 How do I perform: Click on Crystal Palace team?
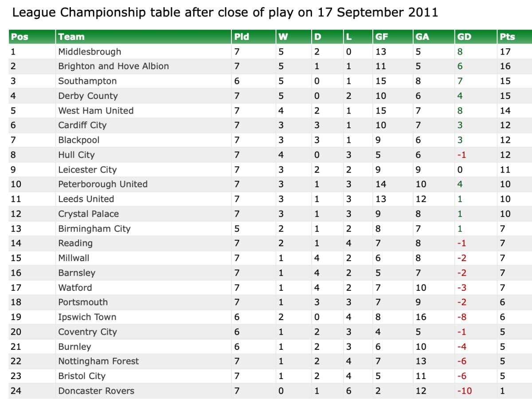(x=89, y=214)
